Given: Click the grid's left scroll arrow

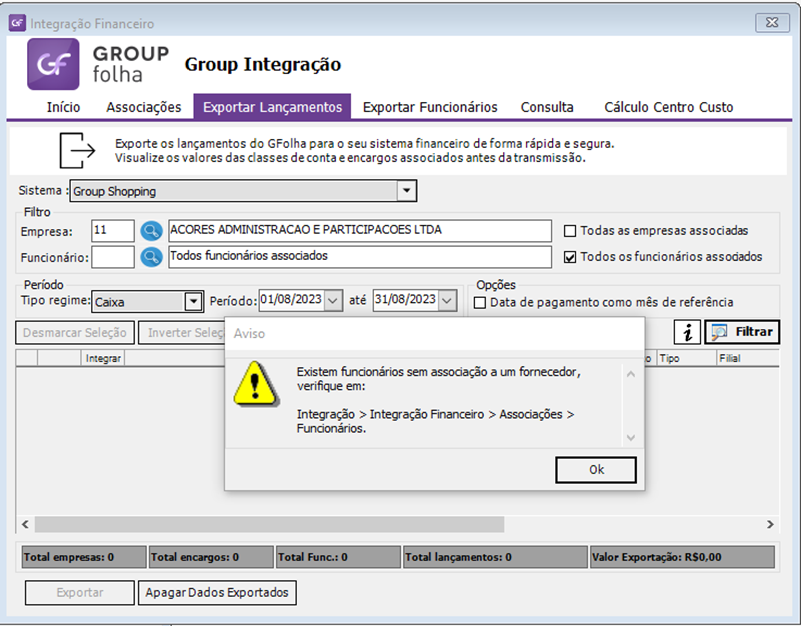Looking at the screenshot, I should tap(25, 524).
